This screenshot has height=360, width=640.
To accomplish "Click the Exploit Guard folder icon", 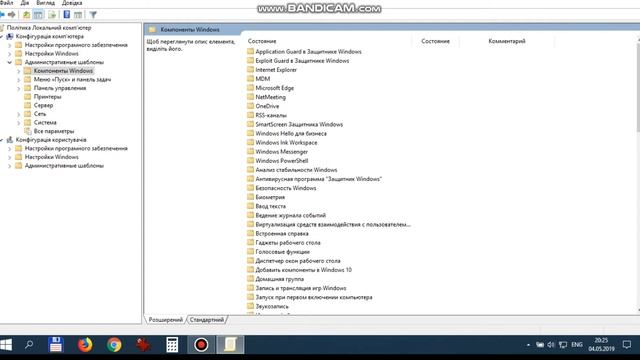I will click(x=250, y=60).
